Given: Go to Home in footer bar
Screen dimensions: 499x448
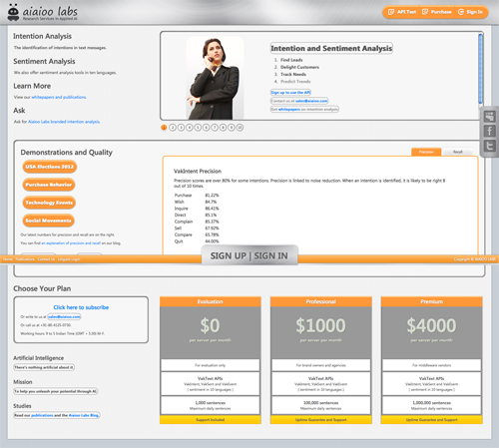Looking at the screenshot, I should [8, 259].
